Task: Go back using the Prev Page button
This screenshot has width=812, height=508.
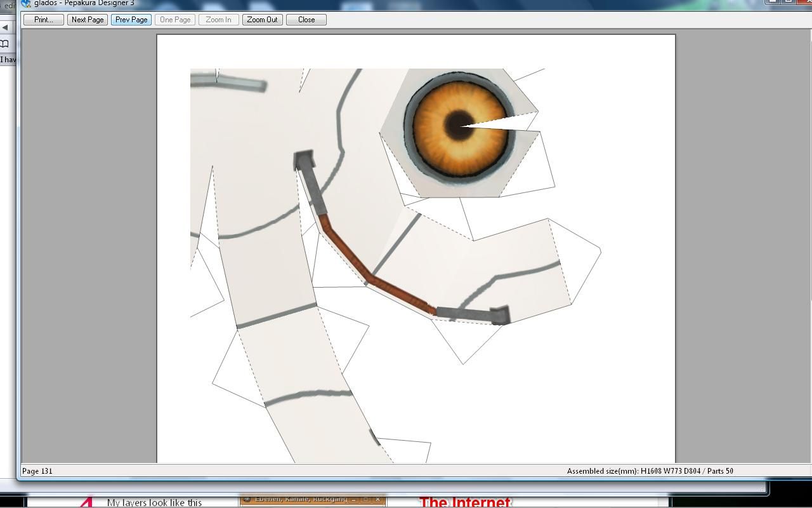Action: click(x=131, y=19)
